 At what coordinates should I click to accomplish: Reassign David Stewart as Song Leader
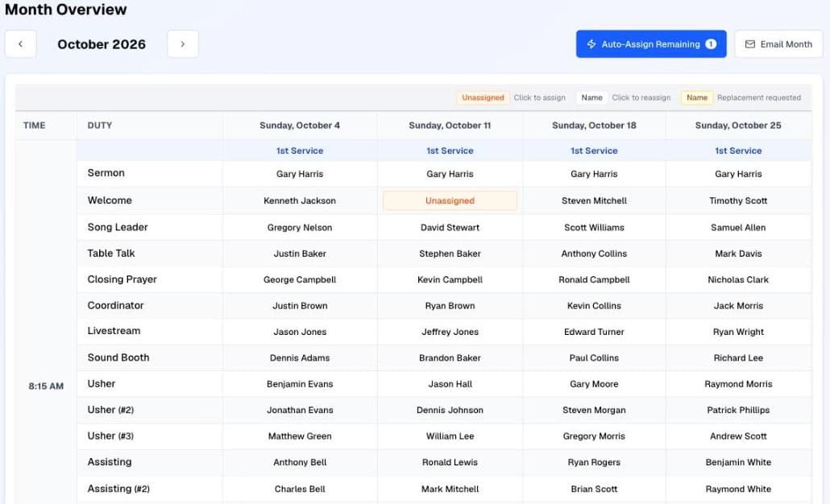(x=450, y=227)
